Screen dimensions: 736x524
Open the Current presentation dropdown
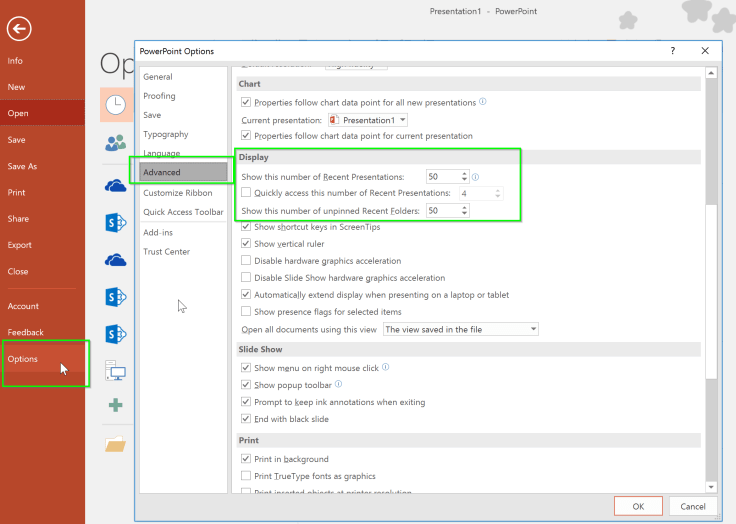pyautogui.click(x=402, y=120)
